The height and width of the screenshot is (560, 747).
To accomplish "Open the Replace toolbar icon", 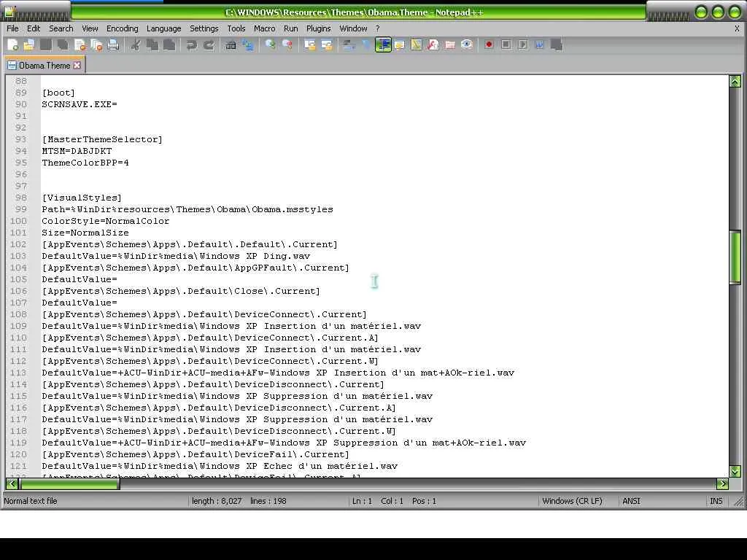I will point(248,44).
